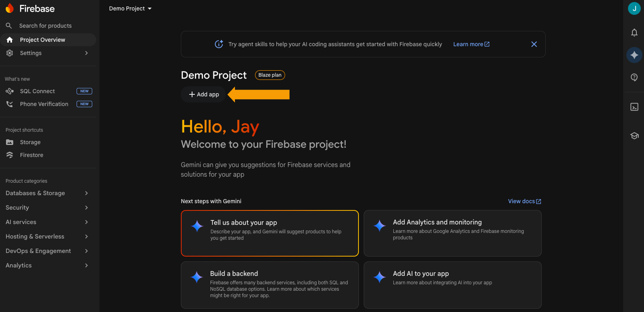Viewport: 644px width, 312px height.
Task: Click the Firestore icon
Action: point(10,155)
